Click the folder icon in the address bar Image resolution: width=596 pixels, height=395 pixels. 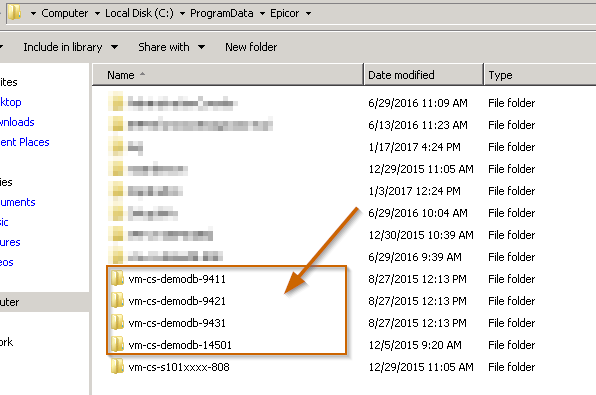[14, 12]
